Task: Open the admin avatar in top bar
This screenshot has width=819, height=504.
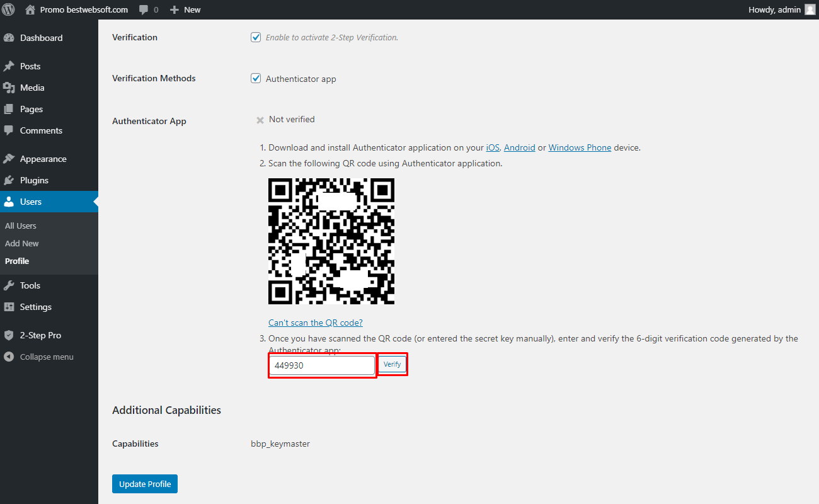Action: 810,9
